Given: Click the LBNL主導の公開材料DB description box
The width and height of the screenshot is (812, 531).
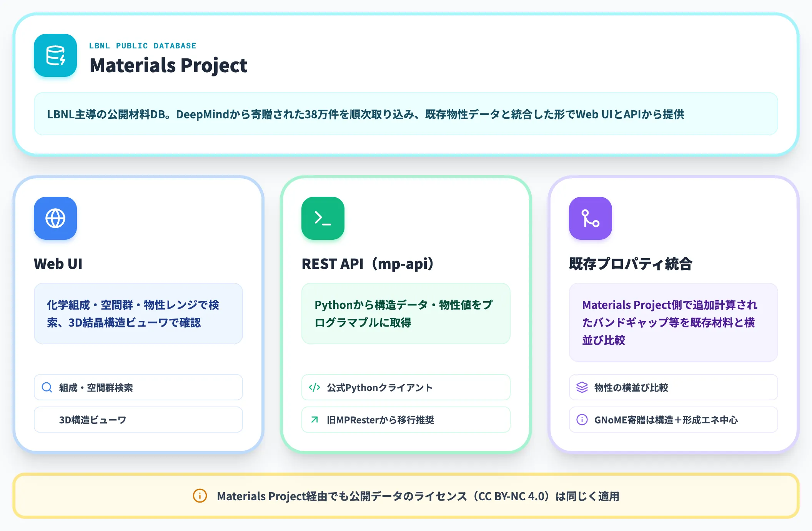Looking at the screenshot, I should point(406,114).
